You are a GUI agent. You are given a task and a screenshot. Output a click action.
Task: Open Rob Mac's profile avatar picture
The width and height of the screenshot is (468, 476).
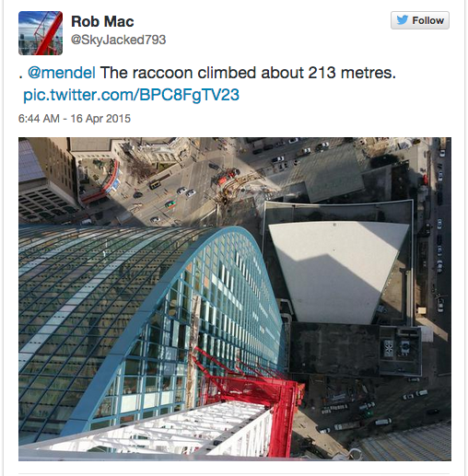[41, 33]
